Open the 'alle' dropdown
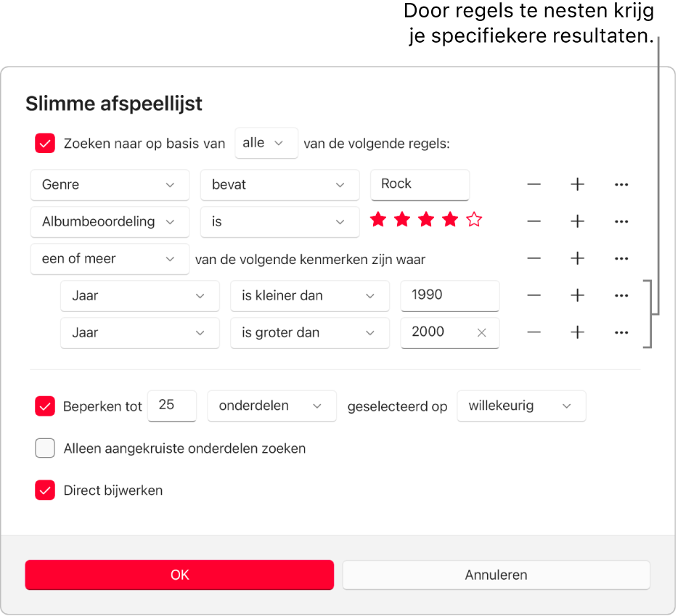678x616 pixels. (x=266, y=143)
